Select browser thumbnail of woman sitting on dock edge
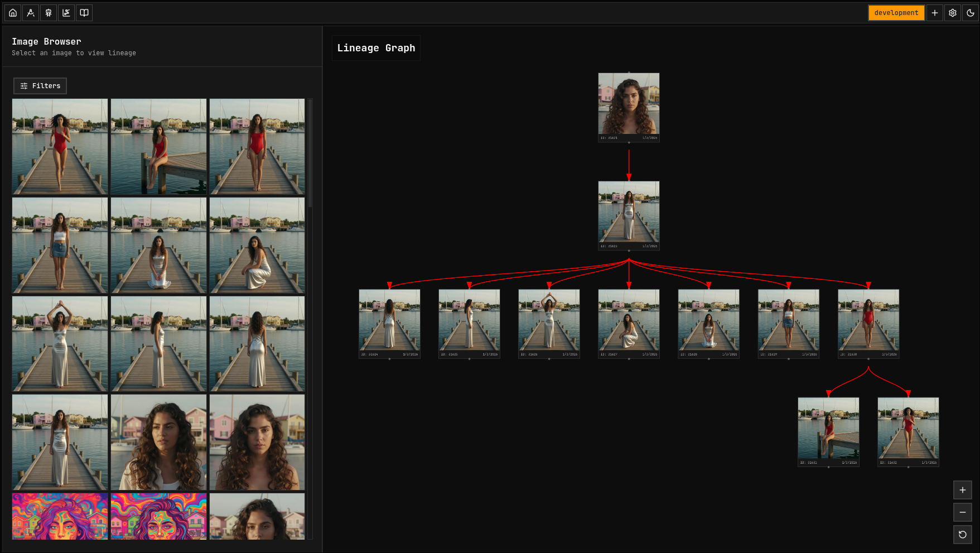 (158, 147)
